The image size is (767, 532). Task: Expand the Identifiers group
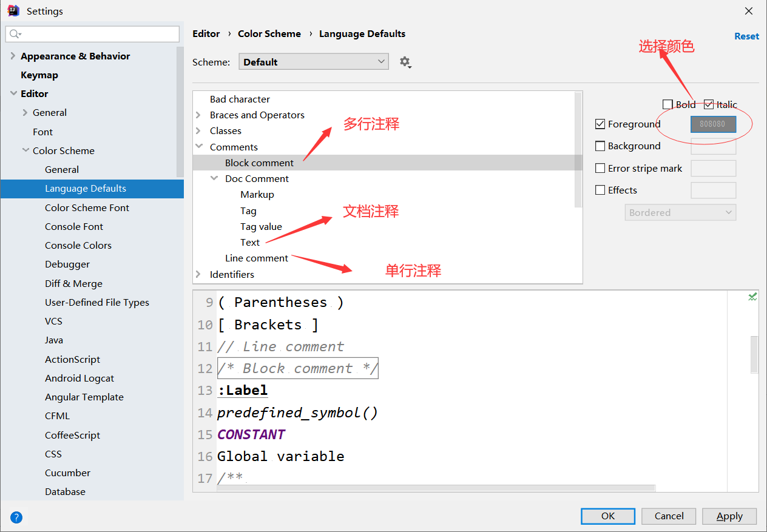[x=198, y=274]
